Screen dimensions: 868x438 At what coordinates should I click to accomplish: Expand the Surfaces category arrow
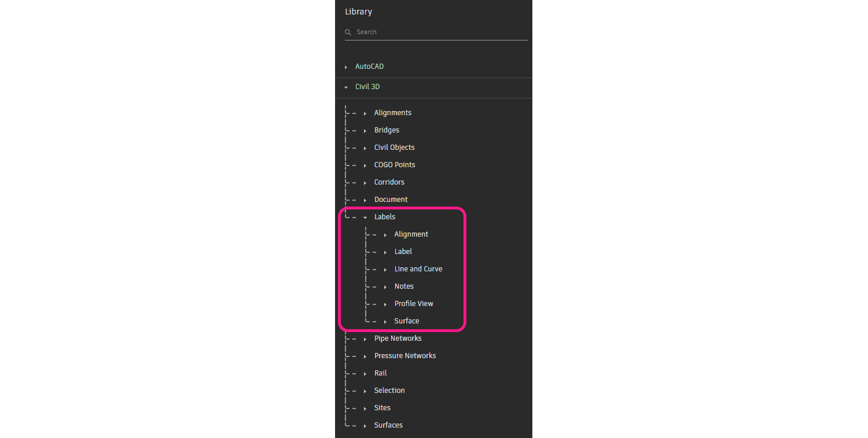365,426
